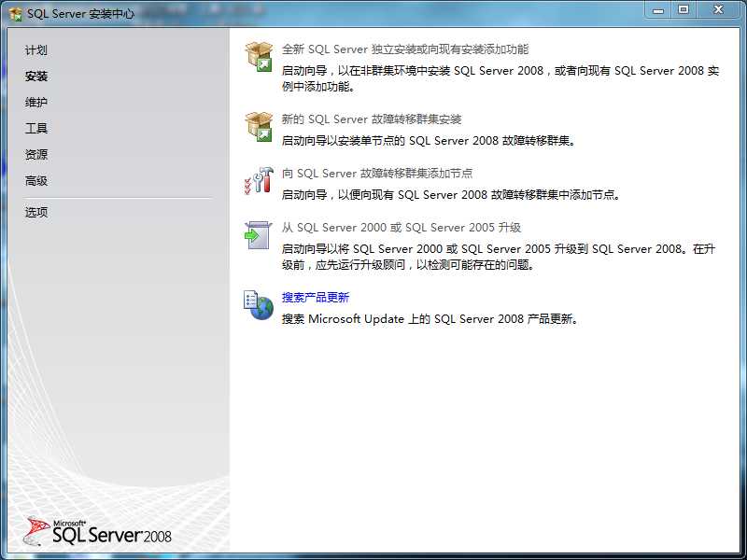747x560 pixels.
Task: Click text 启动向导，以便向现有 SQL Server 2008 故障转移群集中添加节点
Action: coord(451,195)
